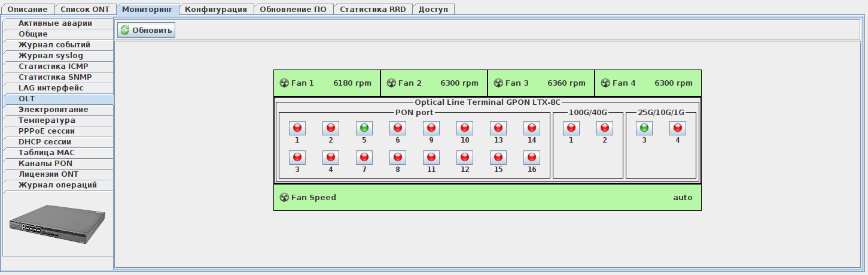
Task: Open the Статистика RRD tab
Action: click(x=373, y=10)
